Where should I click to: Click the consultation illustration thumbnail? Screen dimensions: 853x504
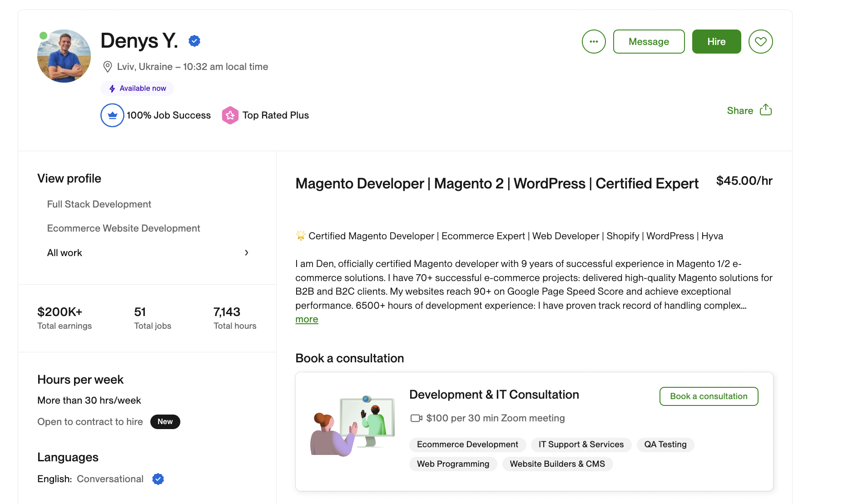click(352, 426)
